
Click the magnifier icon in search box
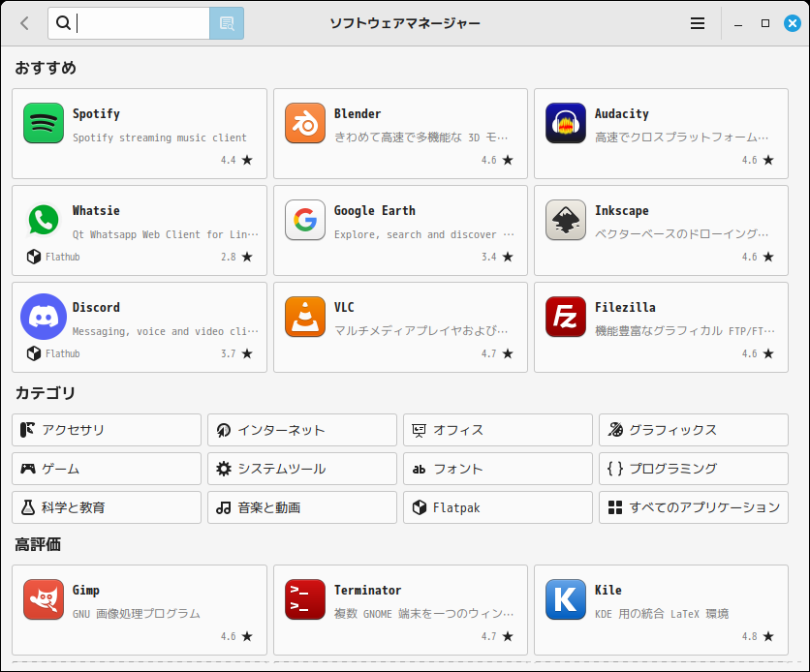coord(63,22)
